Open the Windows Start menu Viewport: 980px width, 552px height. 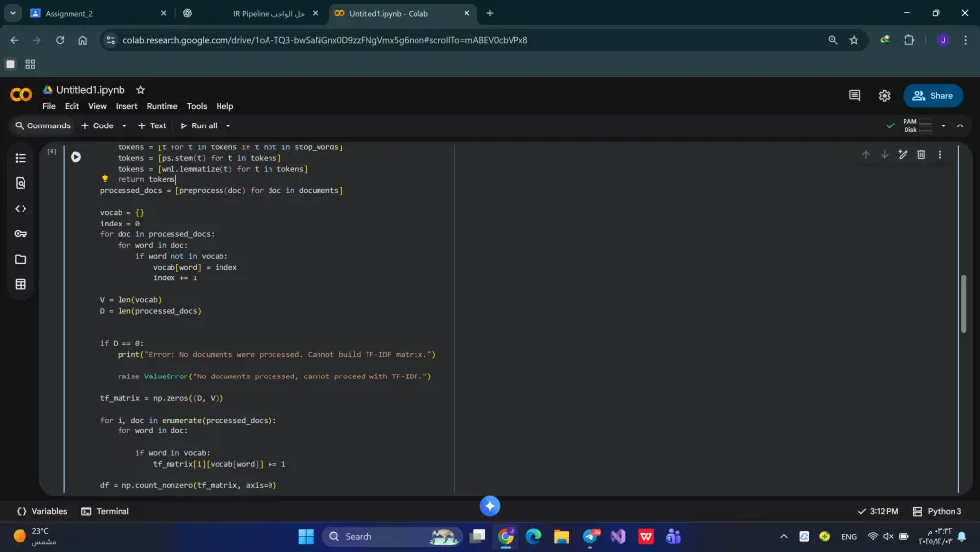pyautogui.click(x=306, y=537)
